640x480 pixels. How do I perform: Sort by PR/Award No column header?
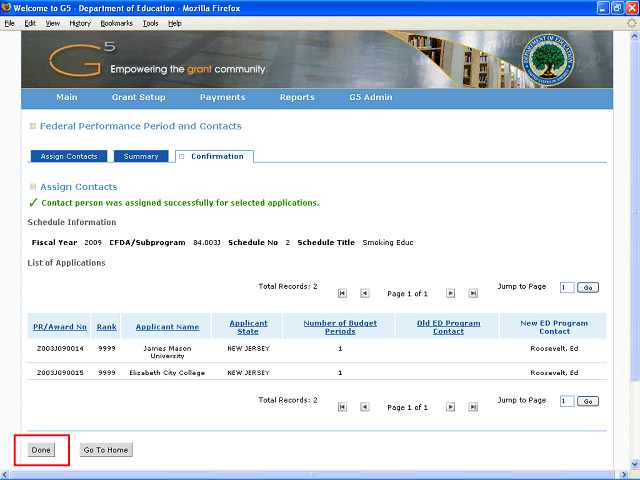tap(59, 327)
